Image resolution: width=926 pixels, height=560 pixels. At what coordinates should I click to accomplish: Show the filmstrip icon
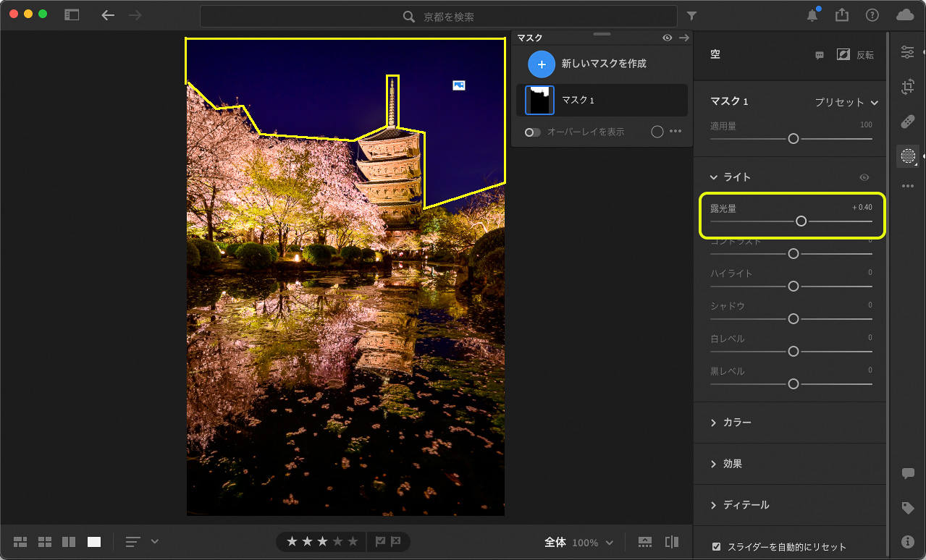[x=645, y=542]
